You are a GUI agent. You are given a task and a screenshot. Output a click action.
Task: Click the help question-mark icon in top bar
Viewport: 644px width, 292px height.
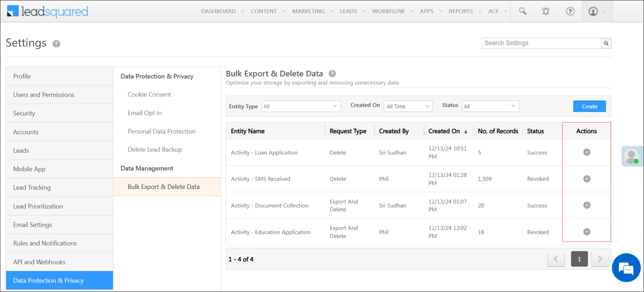click(x=570, y=11)
